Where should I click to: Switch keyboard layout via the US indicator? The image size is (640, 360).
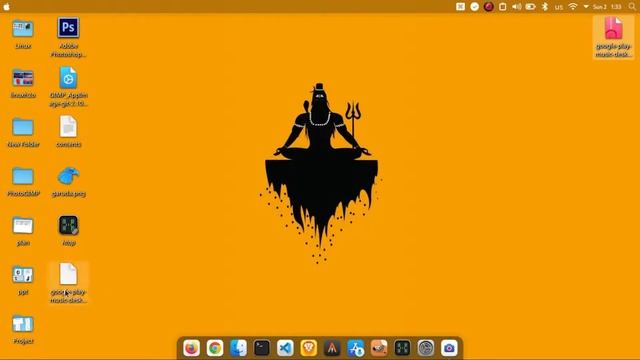coord(559,7)
